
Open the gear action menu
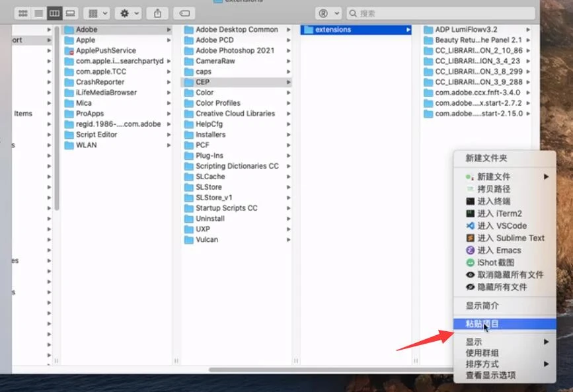pyautogui.click(x=128, y=13)
